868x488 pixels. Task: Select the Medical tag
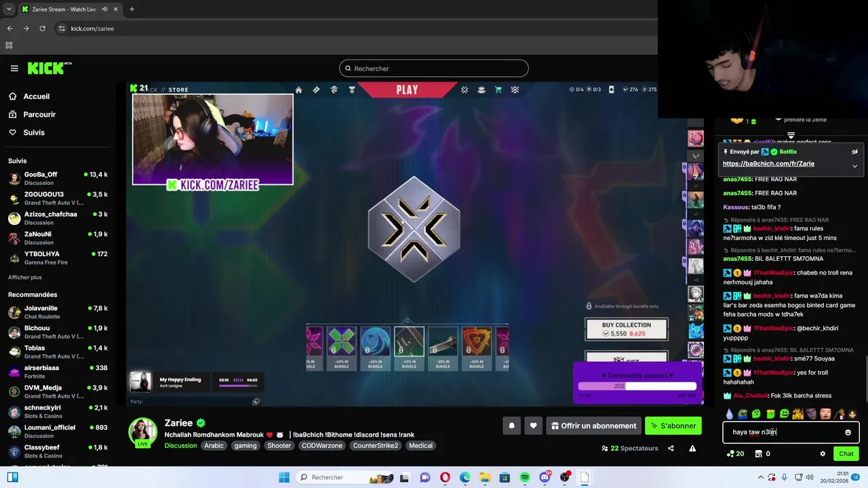[420, 445]
